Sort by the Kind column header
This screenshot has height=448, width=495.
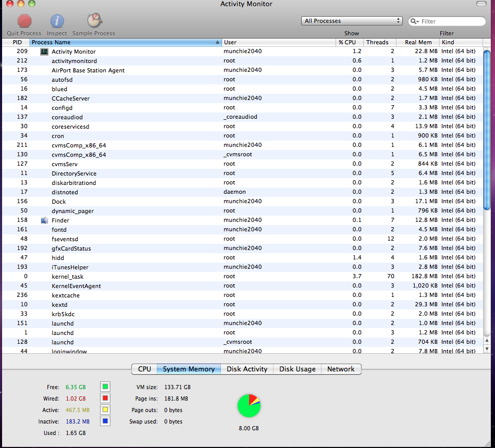click(461, 42)
